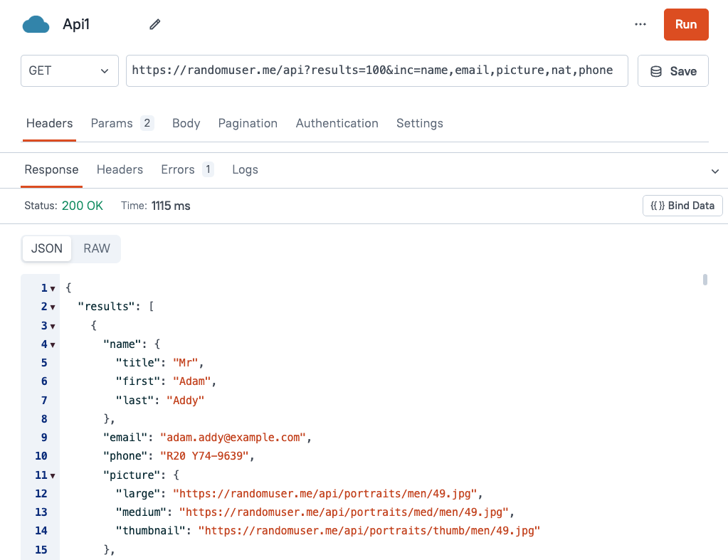Run the API request
This screenshot has width=728, height=560.
click(685, 24)
